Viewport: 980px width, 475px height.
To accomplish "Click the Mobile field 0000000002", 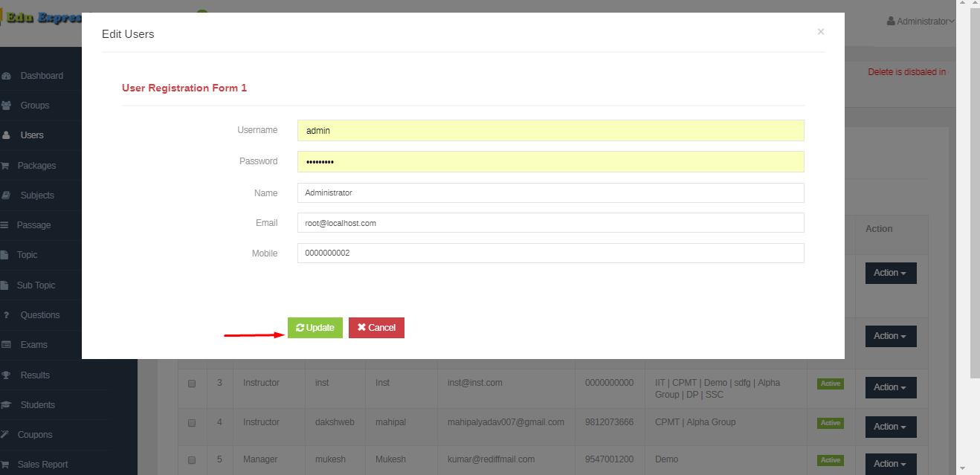I will click(551, 253).
